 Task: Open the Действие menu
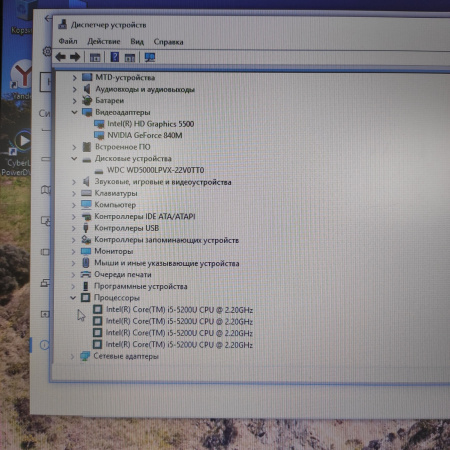tap(104, 41)
